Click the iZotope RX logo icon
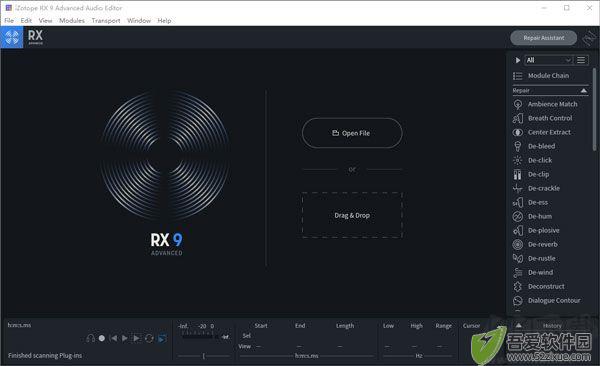 [x=12, y=38]
